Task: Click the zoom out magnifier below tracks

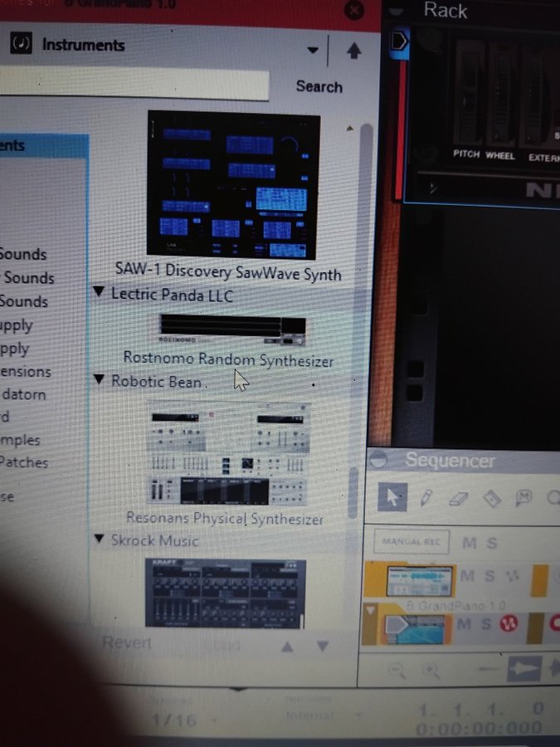Action: (x=397, y=671)
